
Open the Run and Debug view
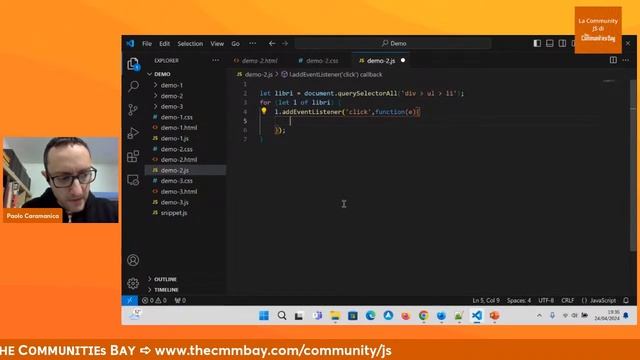133,133
